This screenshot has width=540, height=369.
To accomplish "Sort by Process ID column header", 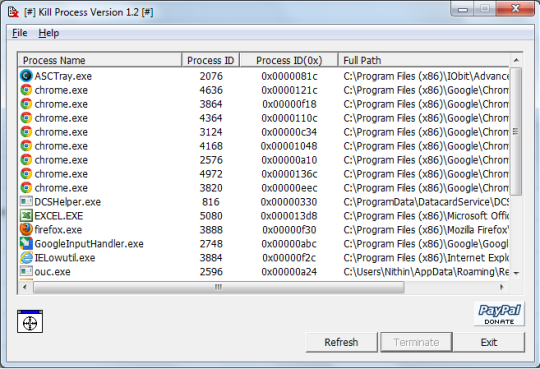I will tap(210, 60).
